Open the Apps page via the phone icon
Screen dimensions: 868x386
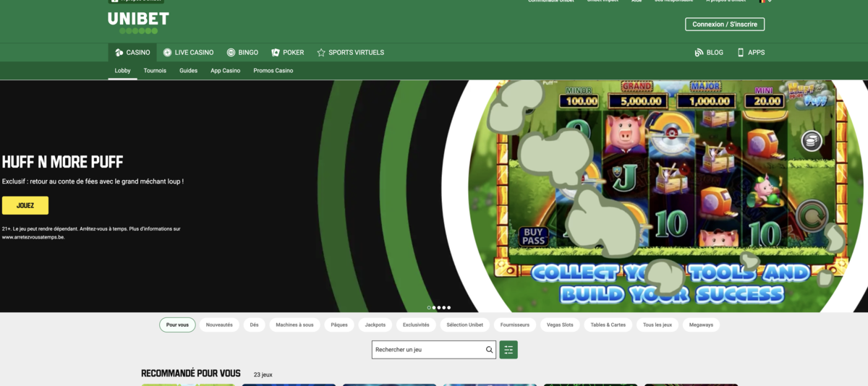click(741, 53)
